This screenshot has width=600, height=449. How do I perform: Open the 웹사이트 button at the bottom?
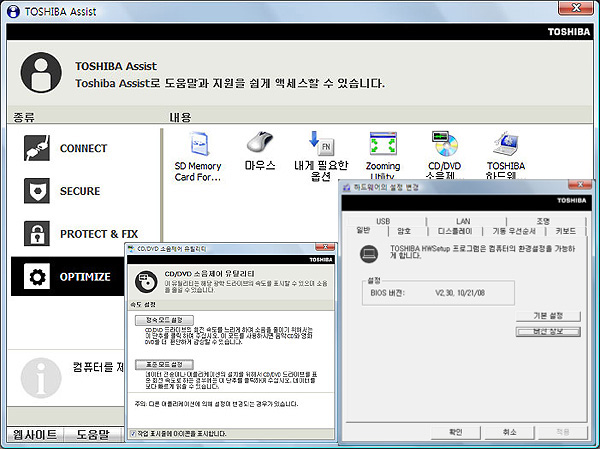point(35,434)
